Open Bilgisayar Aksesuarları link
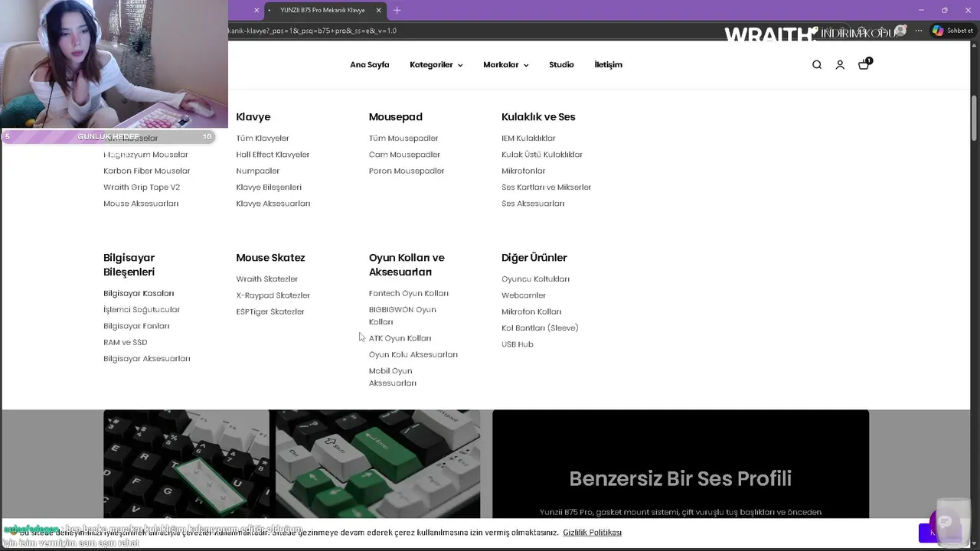 147,359
